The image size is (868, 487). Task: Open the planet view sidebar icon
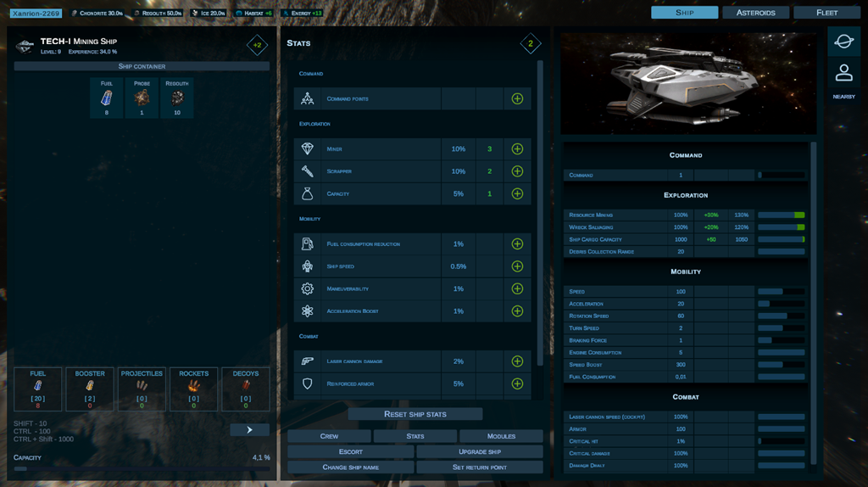843,41
